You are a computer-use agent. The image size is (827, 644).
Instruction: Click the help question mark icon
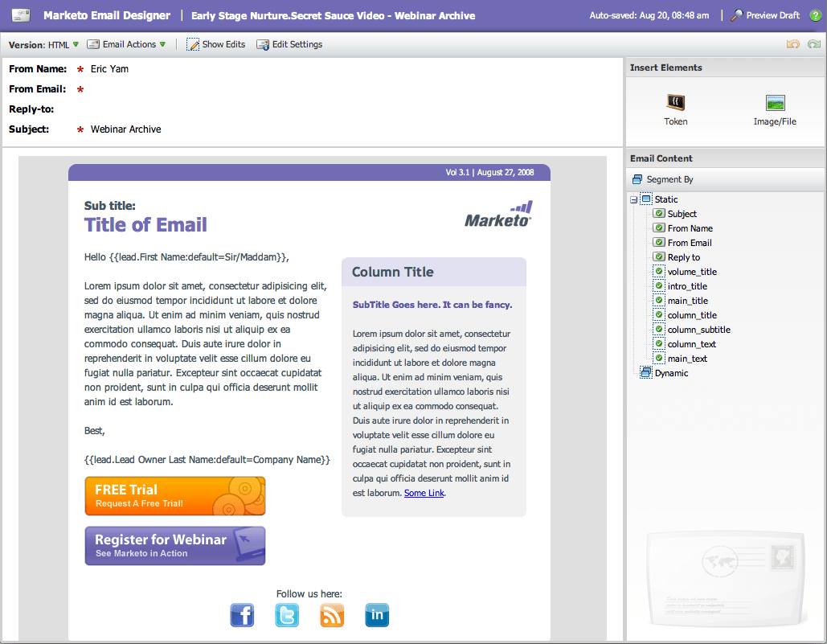coord(817,14)
